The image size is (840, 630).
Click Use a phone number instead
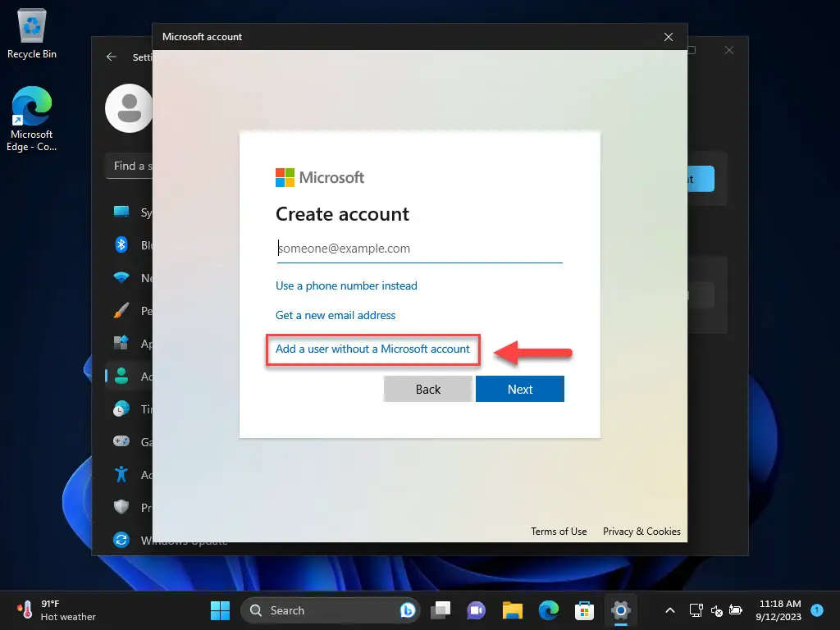click(346, 286)
